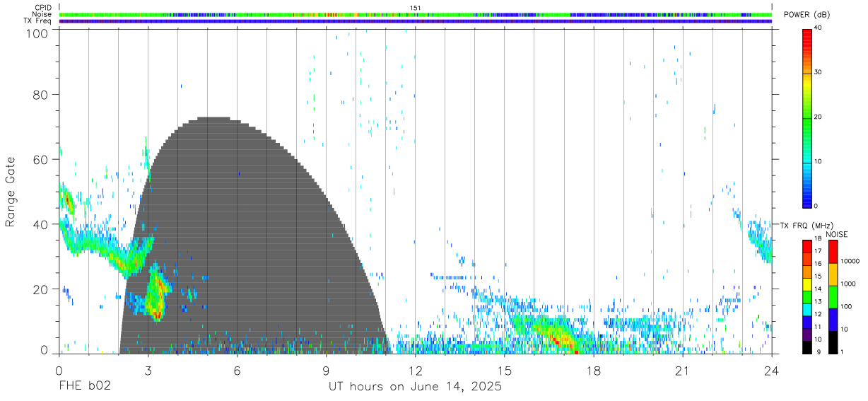This screenshot has width=868, height=401.
Task: Click the blue swatch in noise legend
Action: [x=833, y=320]
